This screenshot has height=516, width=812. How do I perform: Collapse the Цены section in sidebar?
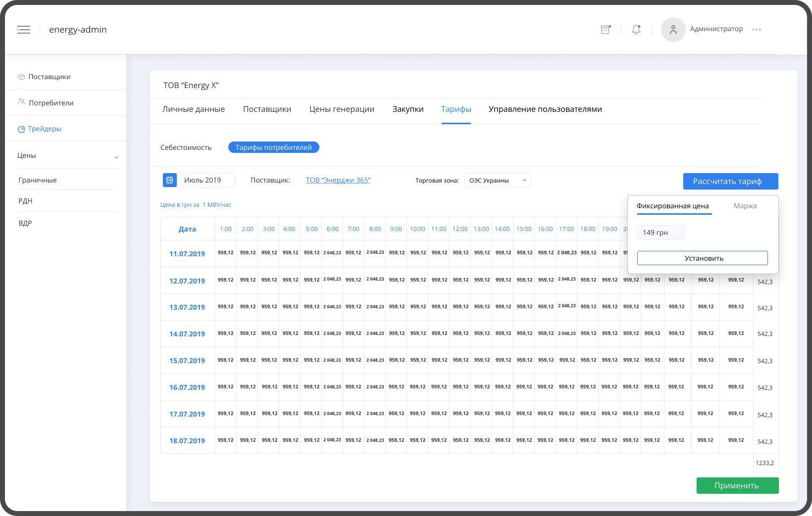[x=116, y=156]
